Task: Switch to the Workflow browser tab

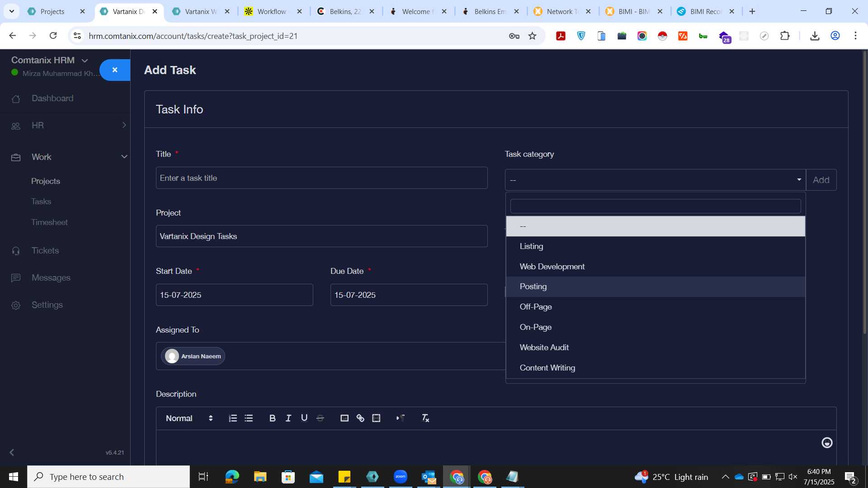Action: click(273, 11)
